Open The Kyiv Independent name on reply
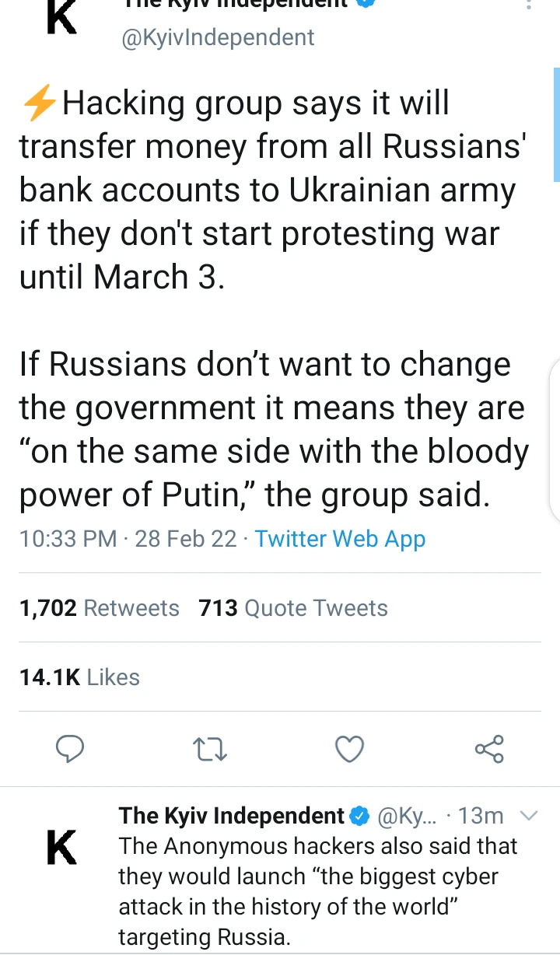The height and width of the screenshot is (955, 560). tap(231, 816)
